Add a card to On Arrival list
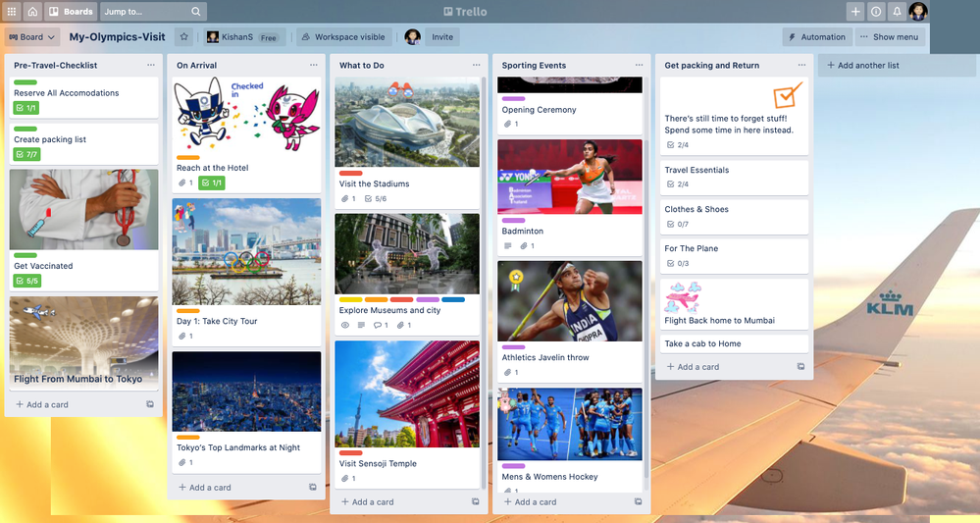 pos(205,488)
